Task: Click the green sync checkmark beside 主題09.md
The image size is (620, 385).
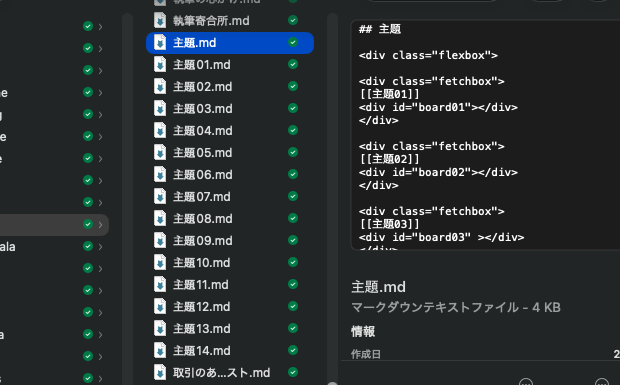Action: point(293,240)
